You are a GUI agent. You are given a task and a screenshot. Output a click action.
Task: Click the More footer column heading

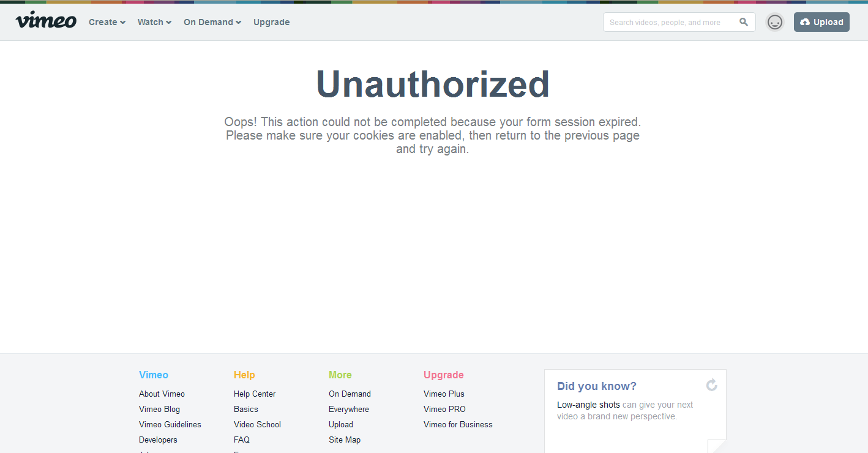click(x=340, y=375)
